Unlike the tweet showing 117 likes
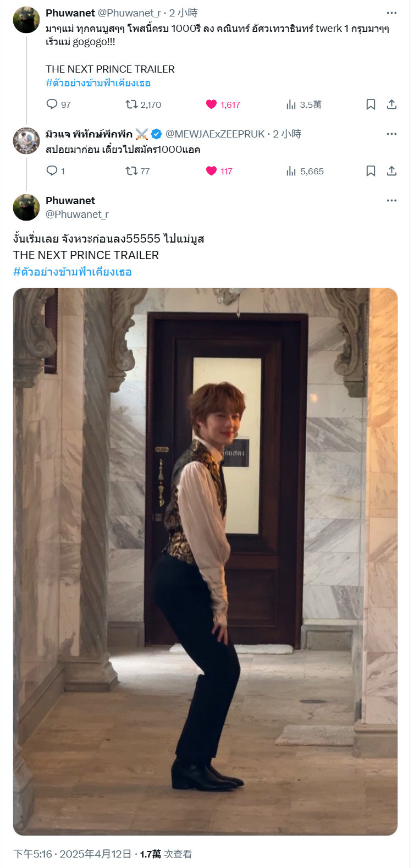The height and width of the screenshot is (868, 414). click(x=219, y=171)
